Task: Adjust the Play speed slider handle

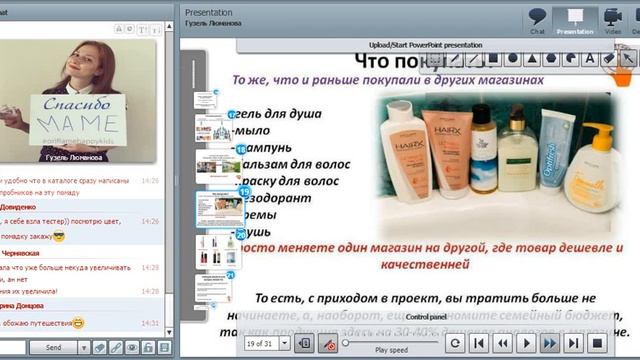Action: (346, 343)
